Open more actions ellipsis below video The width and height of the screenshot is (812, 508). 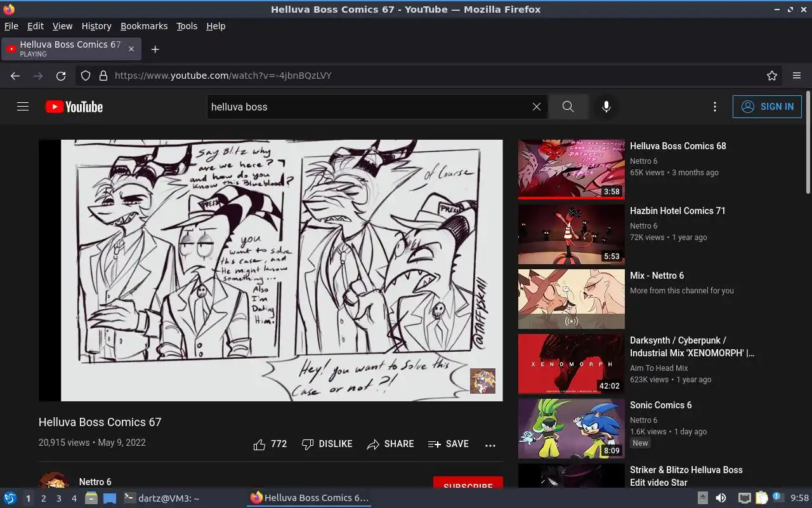(x=490, y=445)
